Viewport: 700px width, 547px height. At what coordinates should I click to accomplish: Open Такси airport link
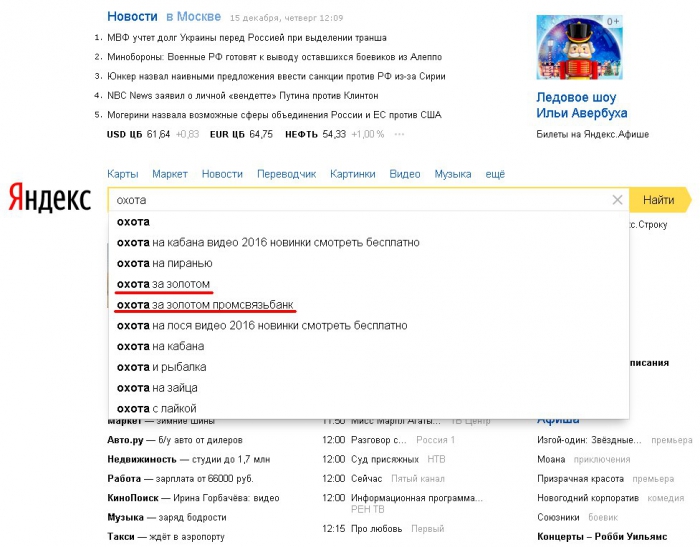[166, 537]
